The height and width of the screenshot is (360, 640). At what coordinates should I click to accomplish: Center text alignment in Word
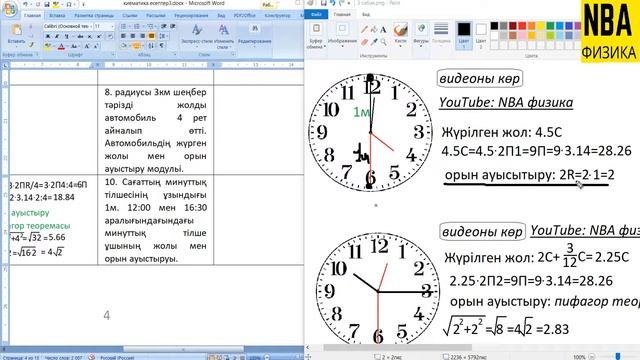coord(133,36)
